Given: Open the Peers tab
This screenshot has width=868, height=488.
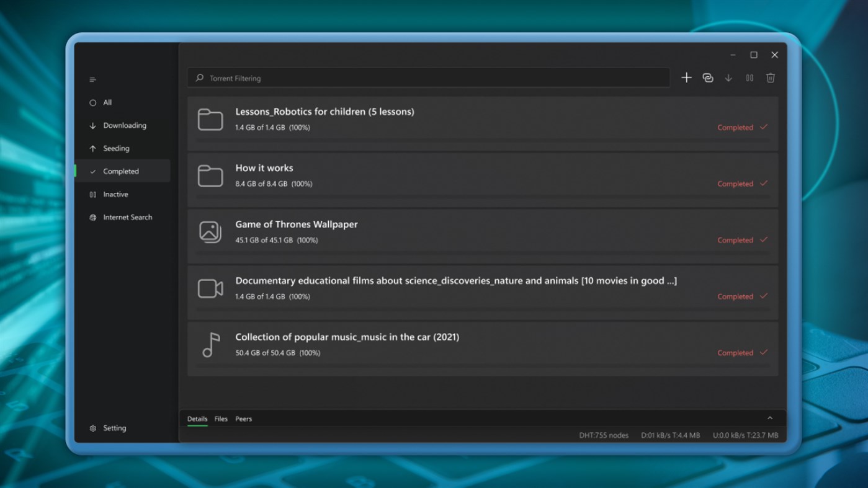Looking at the screenshot, I should 244,419.
